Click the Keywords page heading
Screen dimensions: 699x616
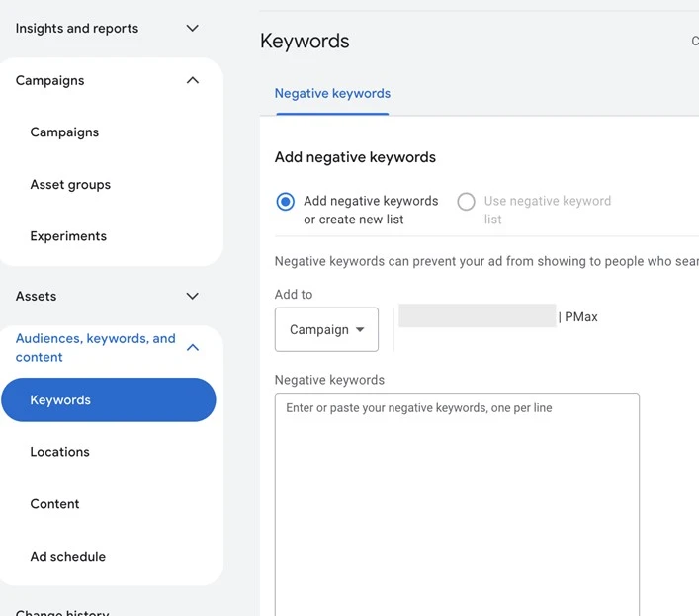[305, 42]
